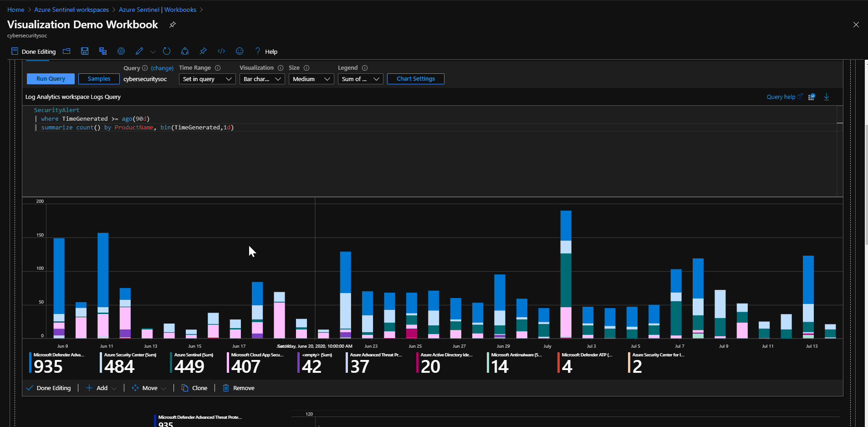Screen dimensions: 868x427
Task: Open the Legend dropdown
Action: tap(360, 79)
